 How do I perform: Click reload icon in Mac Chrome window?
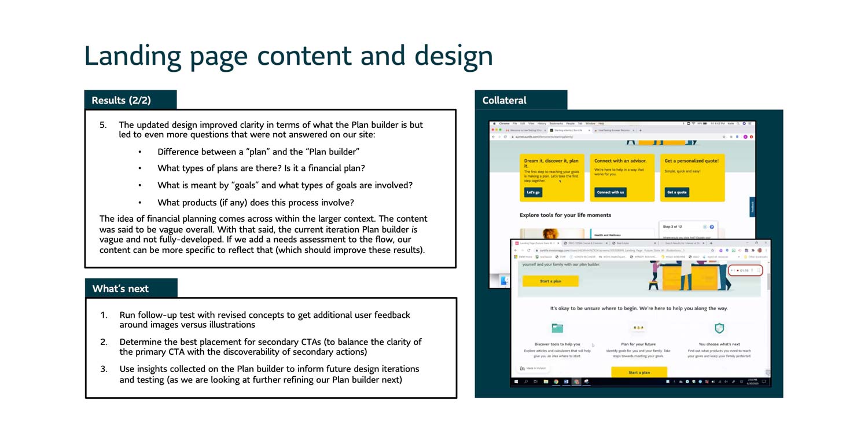click(505, 137)
